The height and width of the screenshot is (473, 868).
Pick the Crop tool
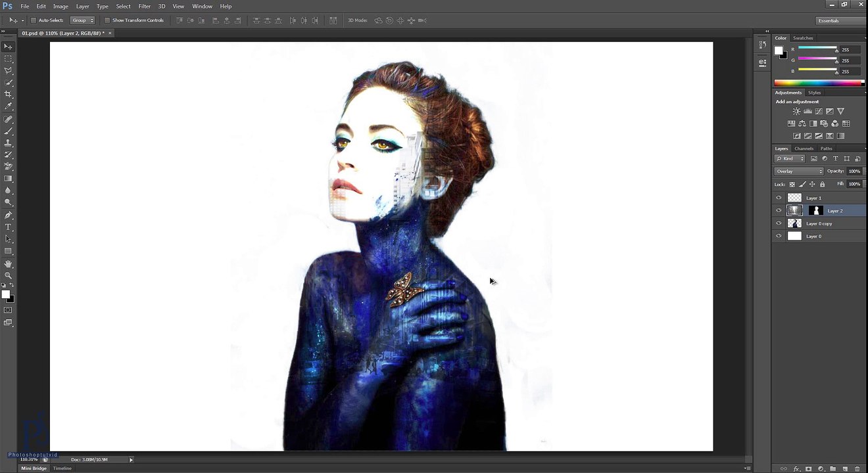point(8,95)
